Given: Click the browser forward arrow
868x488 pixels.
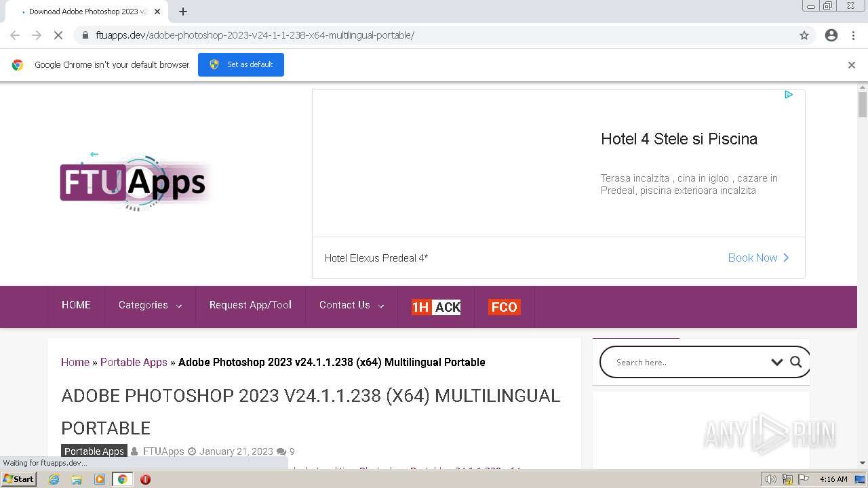Looking at the screenshot, I should coord(37,35).
